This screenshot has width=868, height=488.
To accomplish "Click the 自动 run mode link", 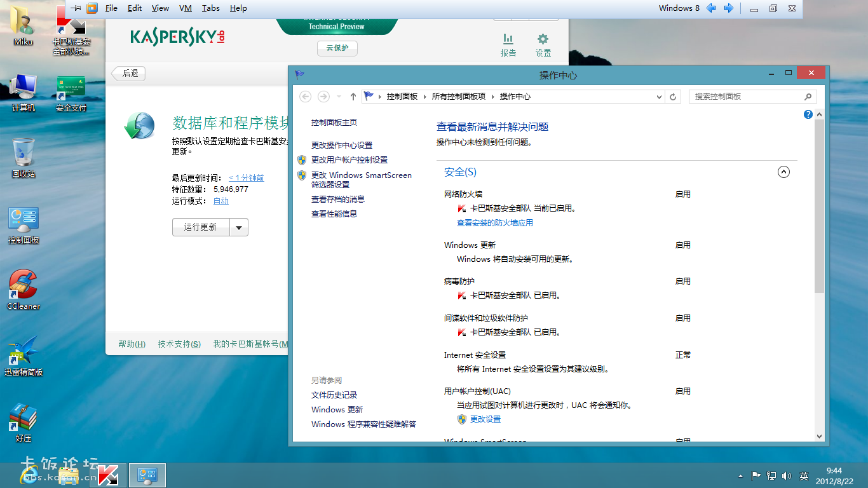I will click(x=220, y=201).
